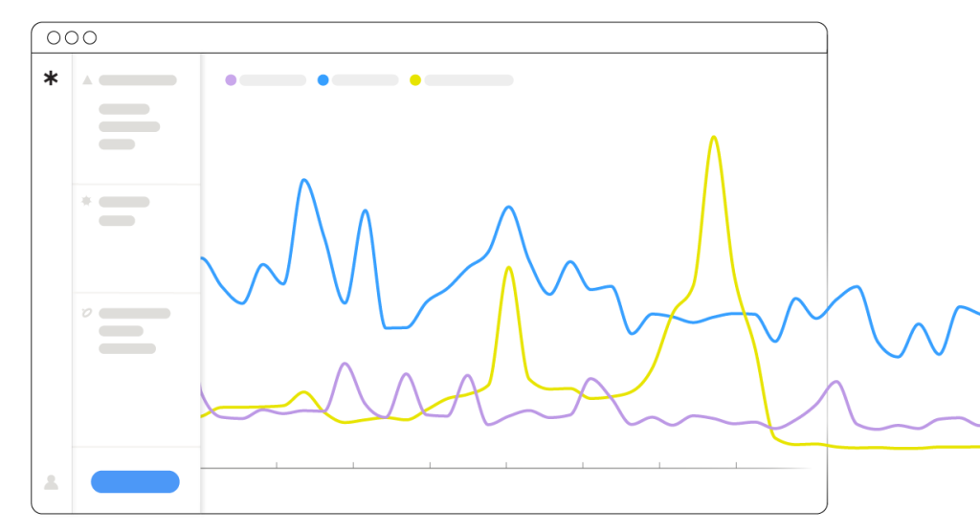Viewport: 980px width, 532px height.
Task: Expand the starburst sidebar section header
Action: [x=124, y=202]
